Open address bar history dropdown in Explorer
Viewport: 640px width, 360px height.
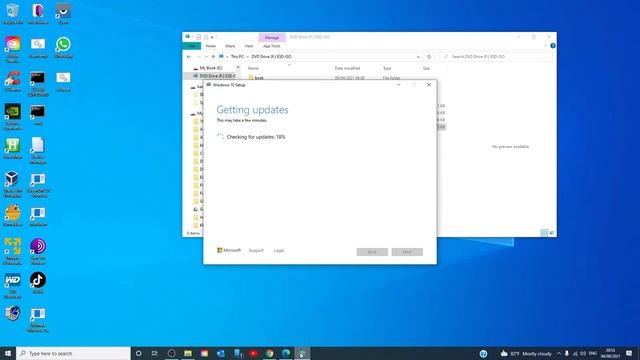418,57
